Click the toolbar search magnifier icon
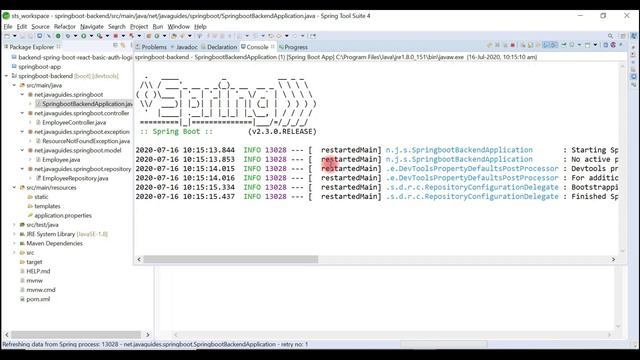Screen dimensions: 640x360 [610, 36]
